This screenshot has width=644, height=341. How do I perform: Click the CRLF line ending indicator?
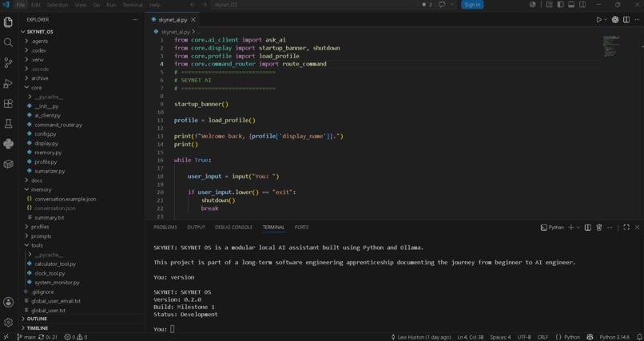click(x=543, y=337)
